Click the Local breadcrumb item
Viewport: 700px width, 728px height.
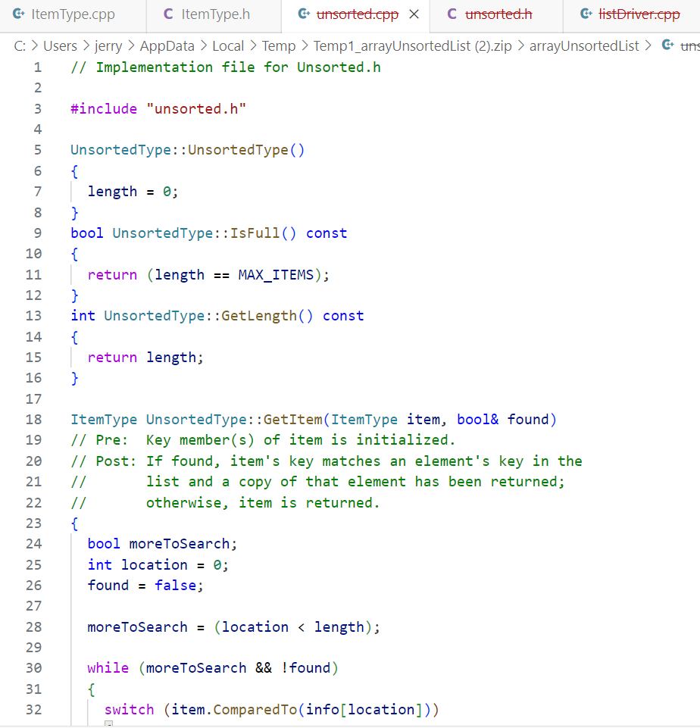pos(228,45)
